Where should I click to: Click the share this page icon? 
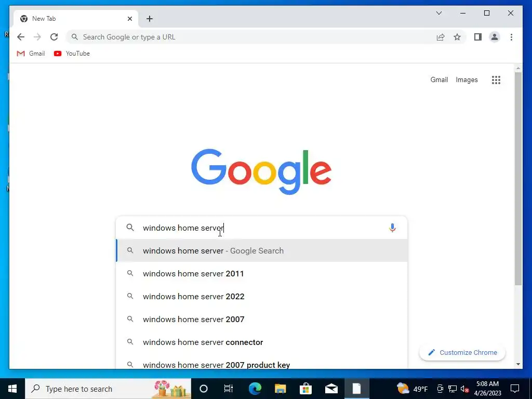tap(441, 37)
